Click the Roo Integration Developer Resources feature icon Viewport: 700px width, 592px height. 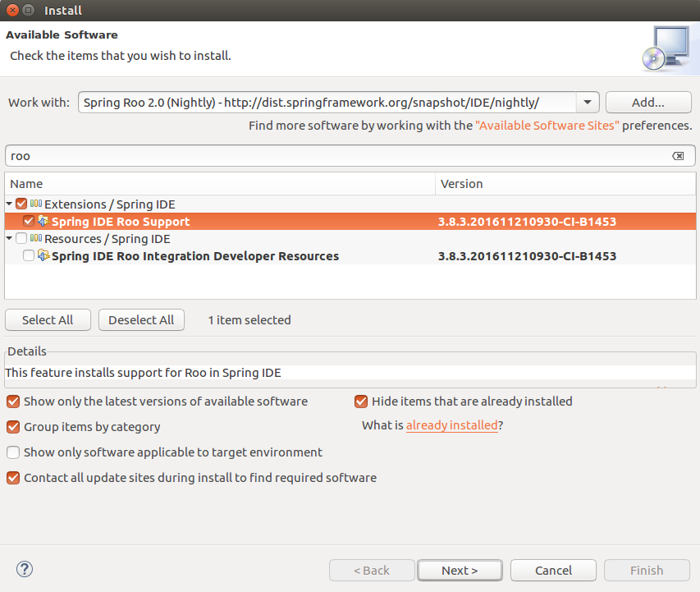43,255
